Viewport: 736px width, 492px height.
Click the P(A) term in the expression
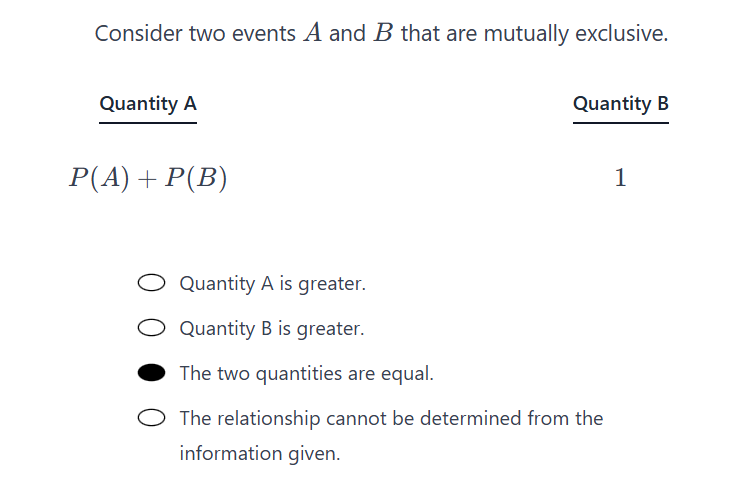(x=99, y=178)
